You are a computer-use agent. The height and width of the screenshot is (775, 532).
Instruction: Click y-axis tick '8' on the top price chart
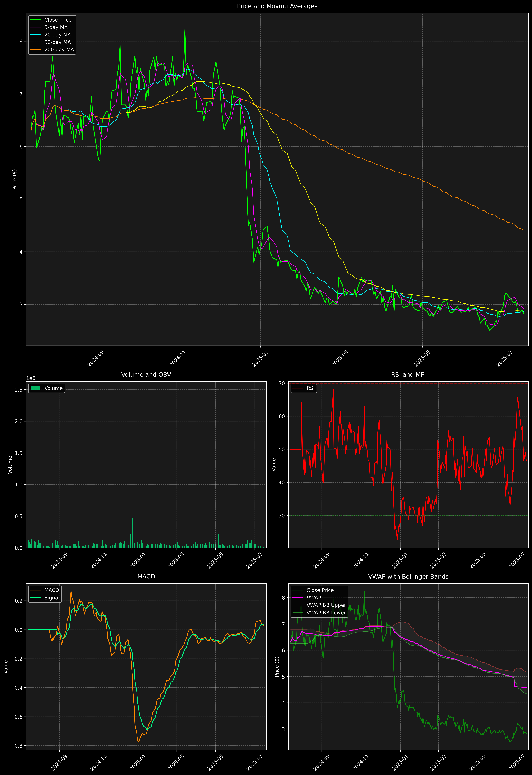coord(21,41)
